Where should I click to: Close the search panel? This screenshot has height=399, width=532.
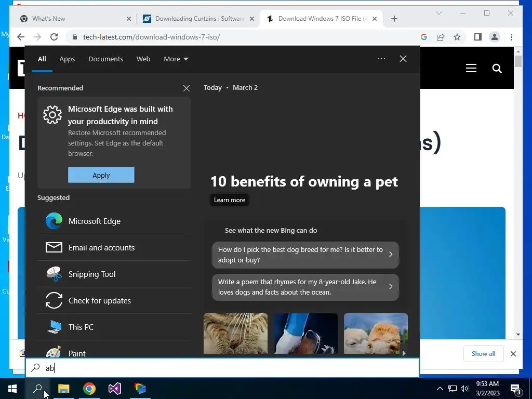[x=403, y=59]
